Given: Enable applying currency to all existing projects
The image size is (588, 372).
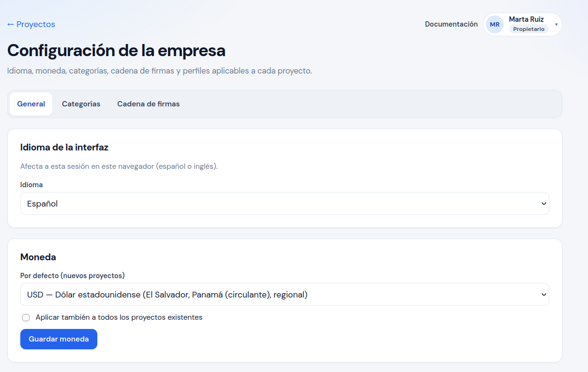Looking at the screenshot, I should [x=26, y=318].
